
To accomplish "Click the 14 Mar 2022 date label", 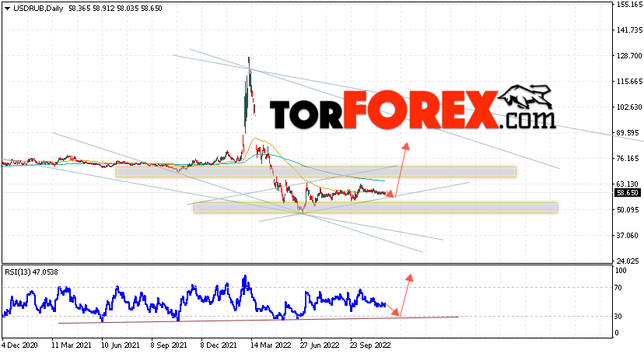I will pyautogui.click(x=271, y=345).
